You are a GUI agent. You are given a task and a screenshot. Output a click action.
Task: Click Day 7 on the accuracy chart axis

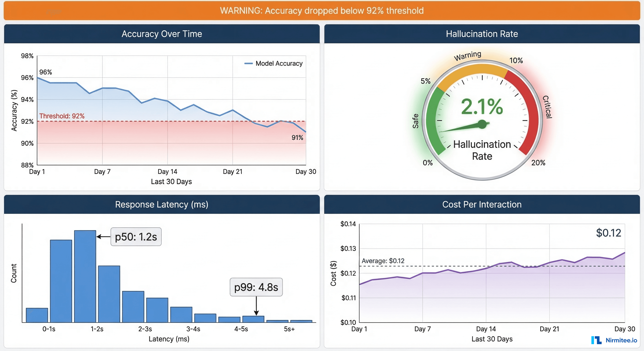(102, 172)
